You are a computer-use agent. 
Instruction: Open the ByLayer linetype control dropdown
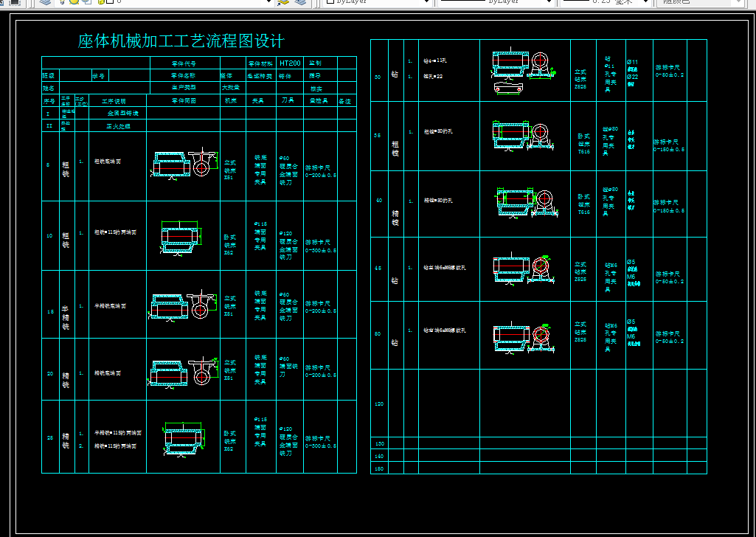[495, 2]
